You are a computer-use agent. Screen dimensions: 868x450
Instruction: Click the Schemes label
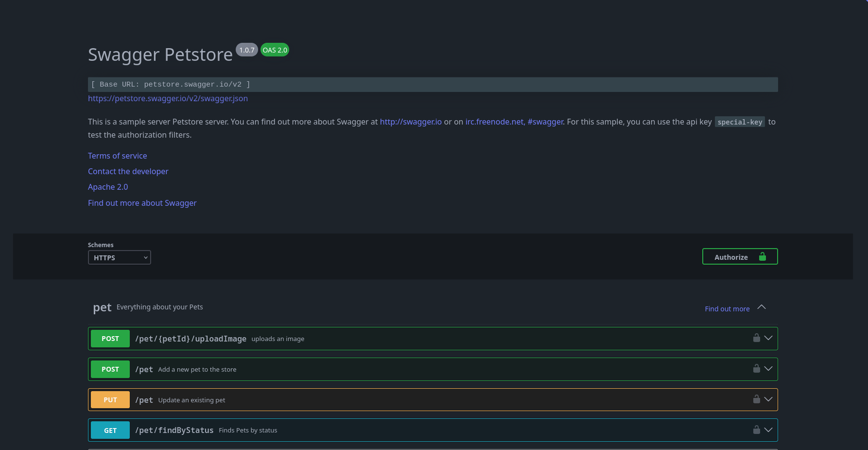(101, 245)
